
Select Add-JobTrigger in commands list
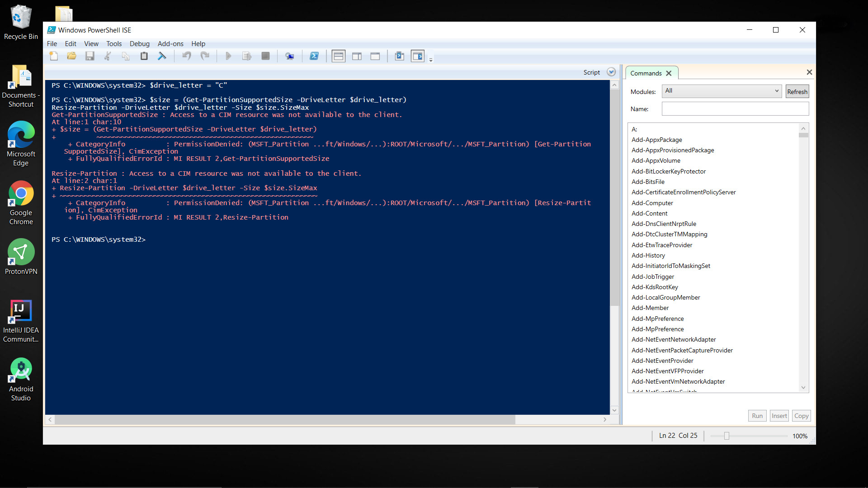coord(652,277)
